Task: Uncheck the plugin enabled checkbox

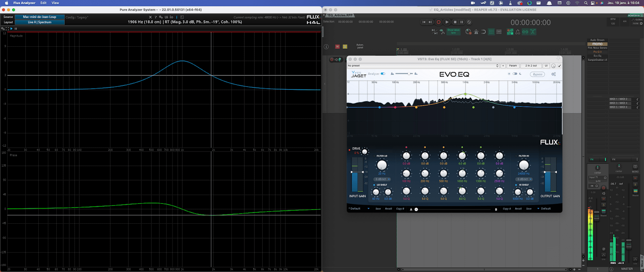Action: tap(559, 66)
